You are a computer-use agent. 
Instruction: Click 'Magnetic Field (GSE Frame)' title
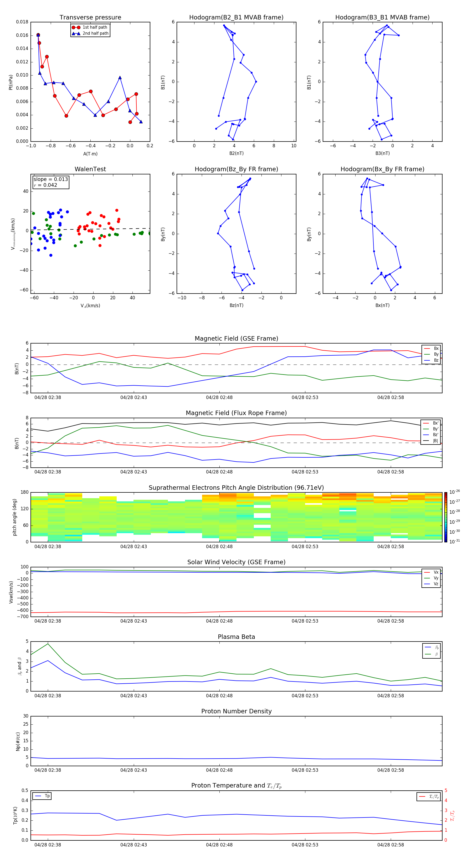[x=236, y=339]
